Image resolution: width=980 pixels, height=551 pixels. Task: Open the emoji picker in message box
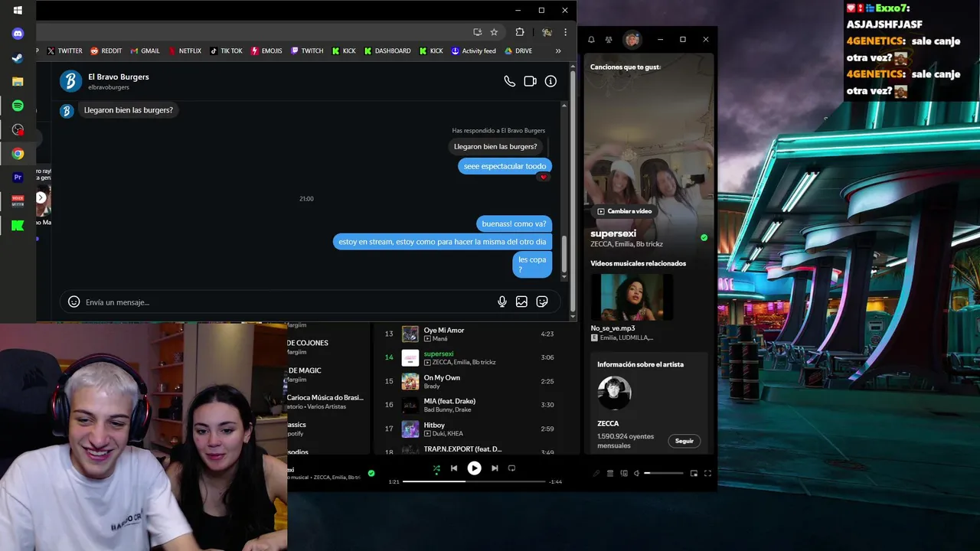tap(74, 302)
